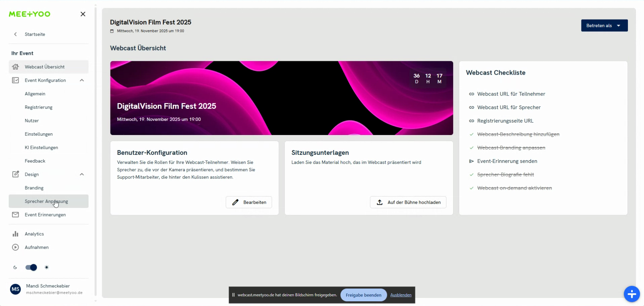Click the Aufnahmen playback icon
The height and width of the screenshot is (306, 644).
15,247
